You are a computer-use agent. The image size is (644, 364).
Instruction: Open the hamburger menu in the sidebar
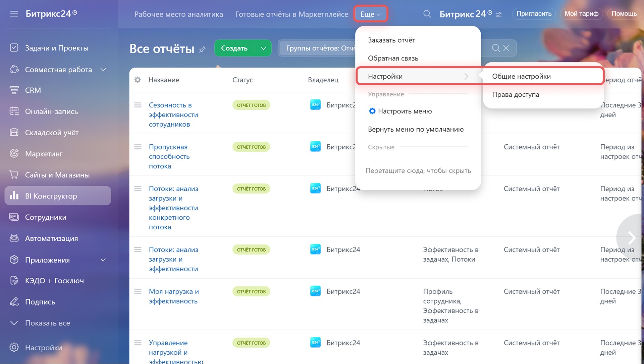pos(14,14)
